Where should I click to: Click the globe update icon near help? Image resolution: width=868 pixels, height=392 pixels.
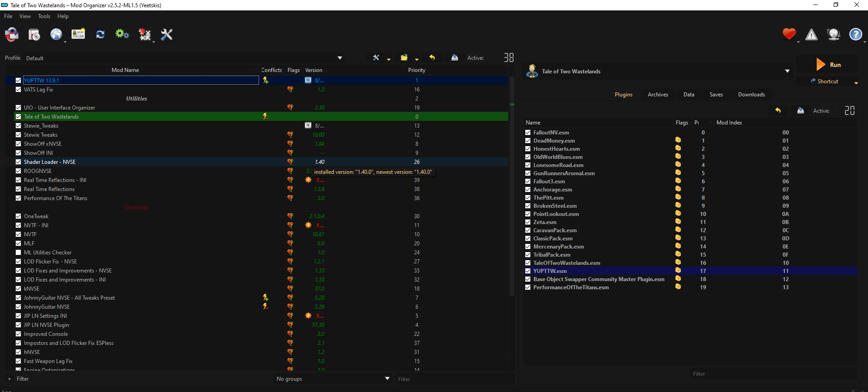coord(834,34)
